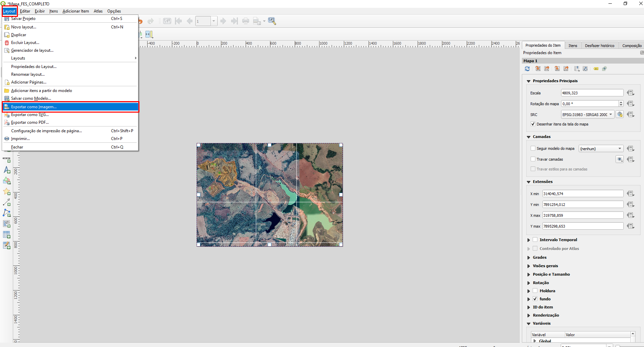Choose Exportar como SVG... menu entry
This screenshot has width=644, height=347.
(x=70, y=115)
